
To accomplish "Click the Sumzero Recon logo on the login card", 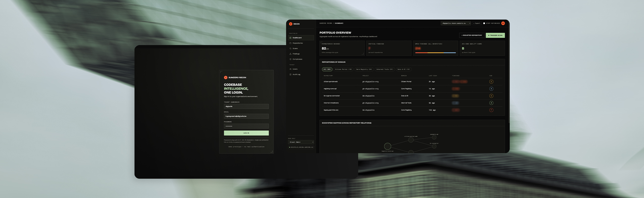I will point(225,78).
